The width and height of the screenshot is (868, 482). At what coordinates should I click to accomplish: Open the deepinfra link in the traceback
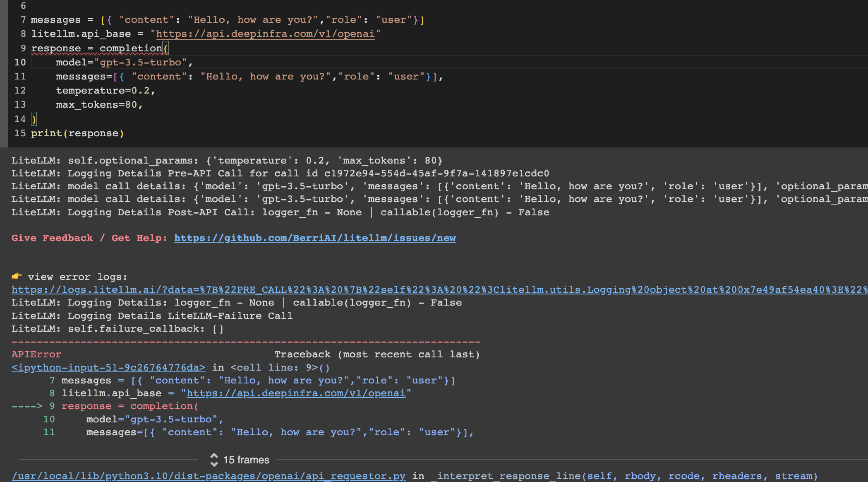[295, 393]
